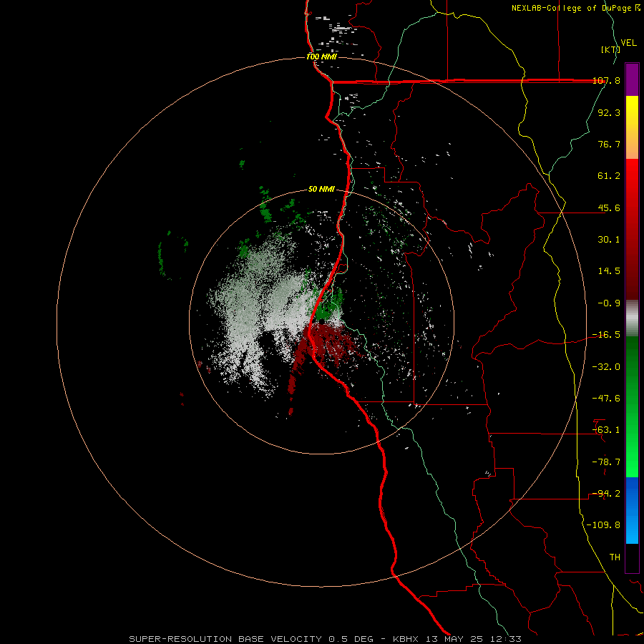Click the SUPER-RESOLUTION BASE VELOCITY caption
Viewport: 644px width, 644px height.
point(225,639)
